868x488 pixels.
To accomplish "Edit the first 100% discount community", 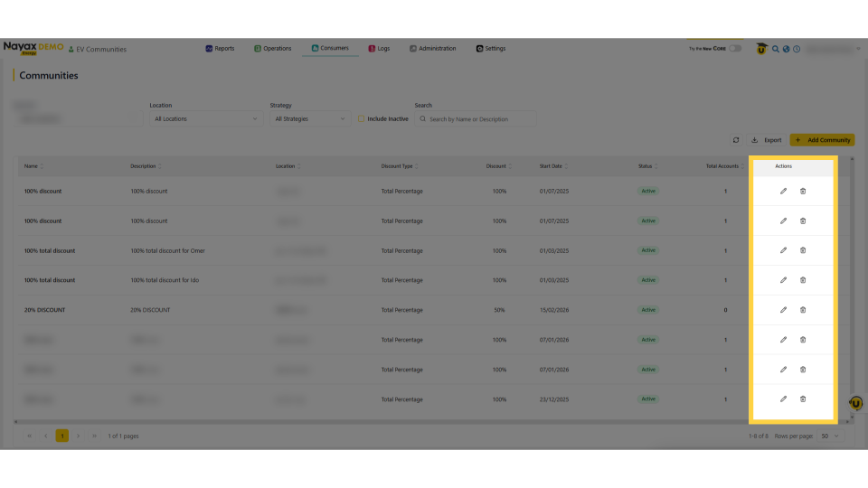I will [783, 191].
